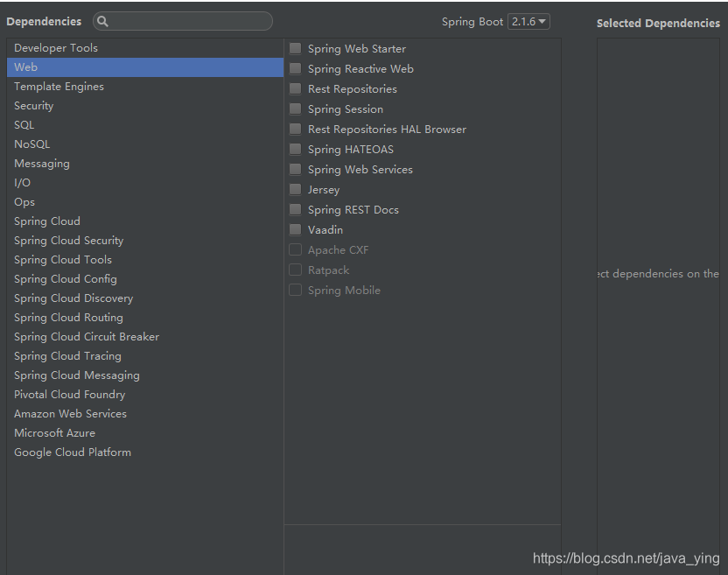The width and height of the screenshot is (728, 575).
Task: Select Spring Cloud Tools category
Action: pyautogui.click(x=145, y=260)
